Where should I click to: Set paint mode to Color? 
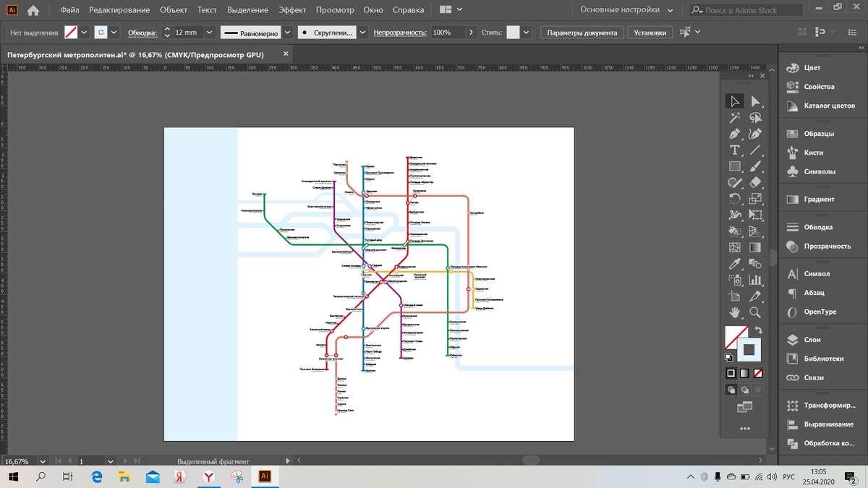[731, 373]
